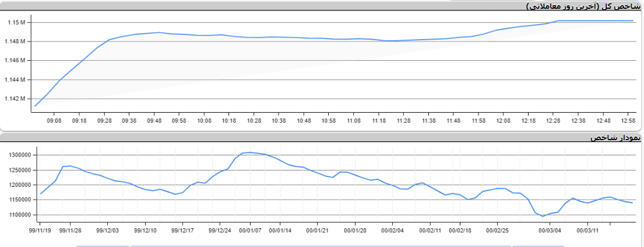
Task: Click the 00/02/25 date axis label
Action: point(497,231)
